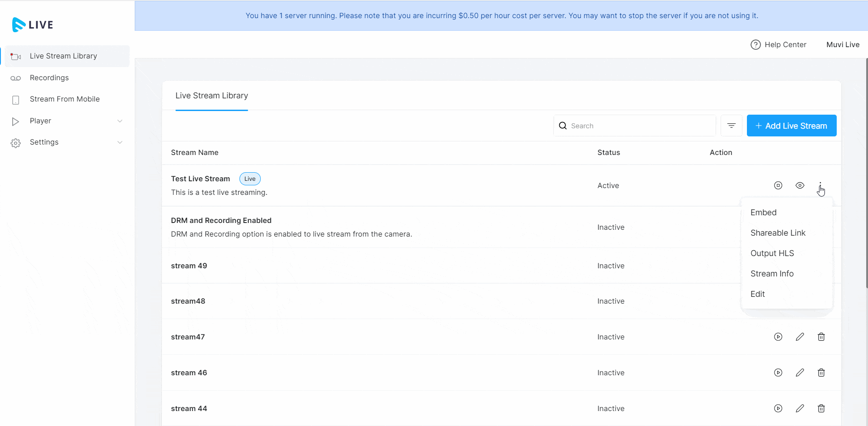Image resolution: width=868 pixels, height=426 pixels.
Task: Stop the Test Live Stream server
Action: coord(778,185)
